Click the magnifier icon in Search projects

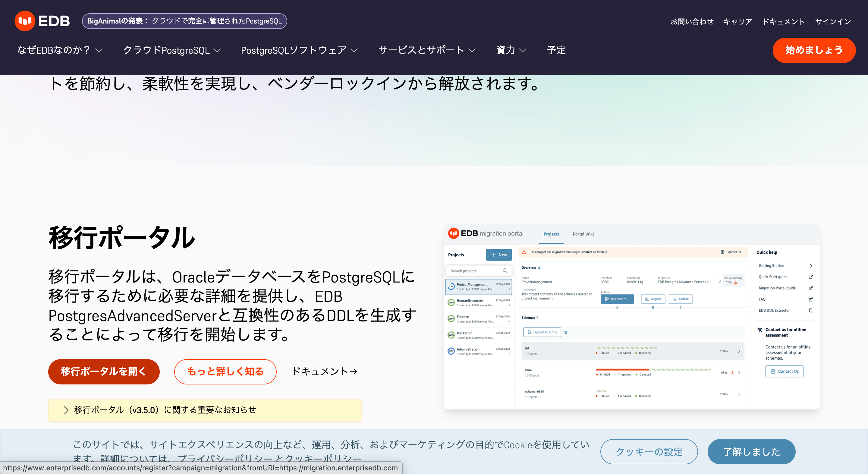[x=505, y=271]
